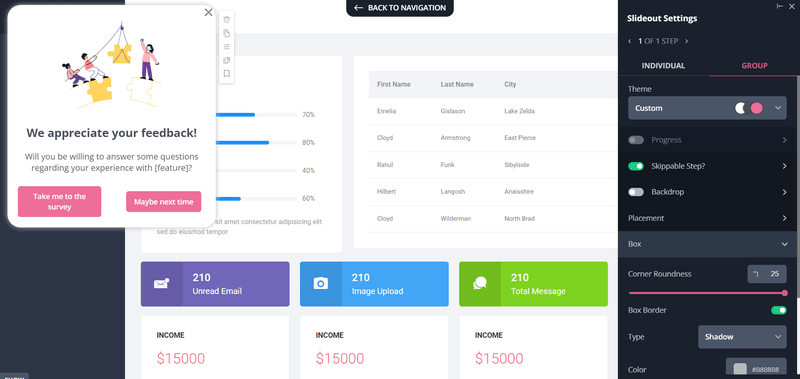Click the Sibylside table cell
The width and height of the screenshot is (800, 379).
coord(518,165)
